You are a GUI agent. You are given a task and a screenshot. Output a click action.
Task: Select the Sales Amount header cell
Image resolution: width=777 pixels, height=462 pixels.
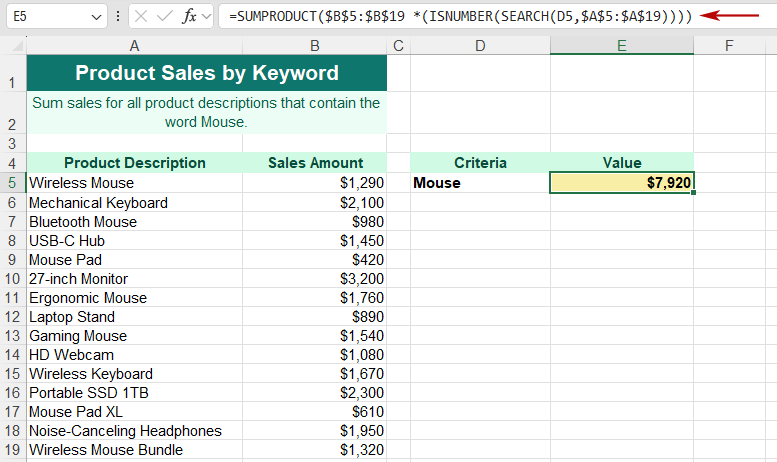tap(315, 163)
